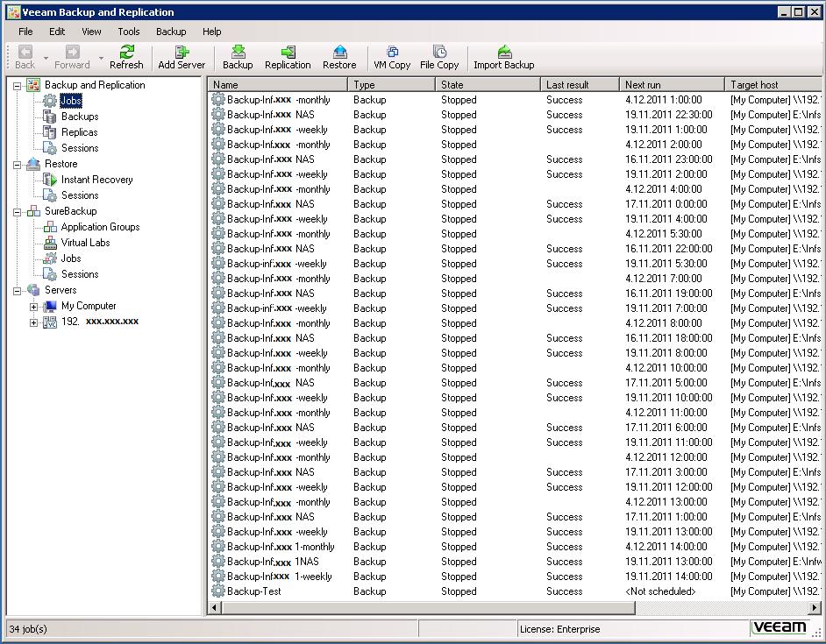Sort by the Target host column header
Viewport: 826px width, 644px height.
pyautogui.click(x=773, y=84)
